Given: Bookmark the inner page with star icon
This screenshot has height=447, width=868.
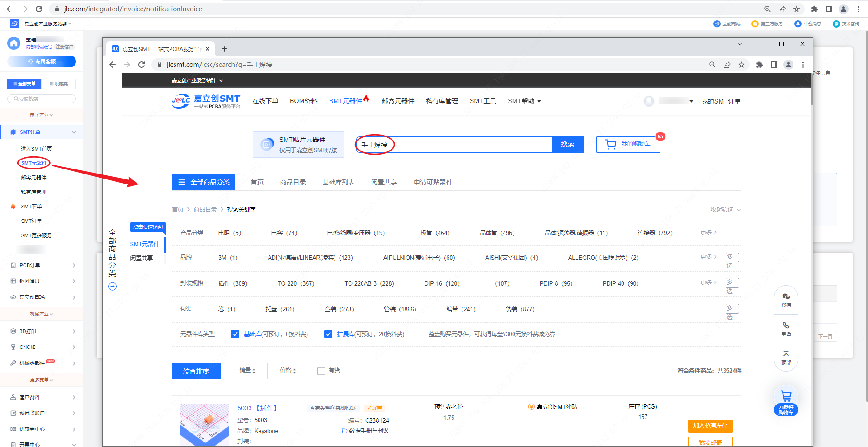Looking at the screenshot, I should [x=741, y=65].
